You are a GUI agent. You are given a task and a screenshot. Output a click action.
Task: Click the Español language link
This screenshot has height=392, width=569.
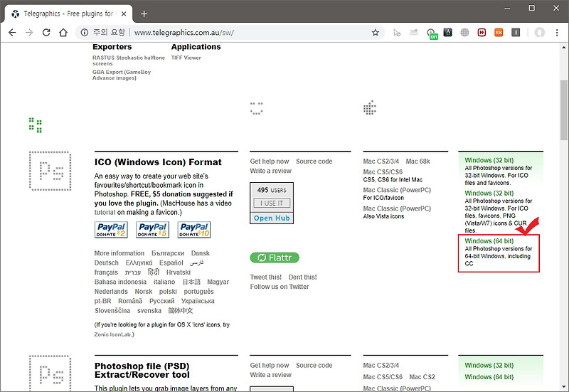click(171, 263)
